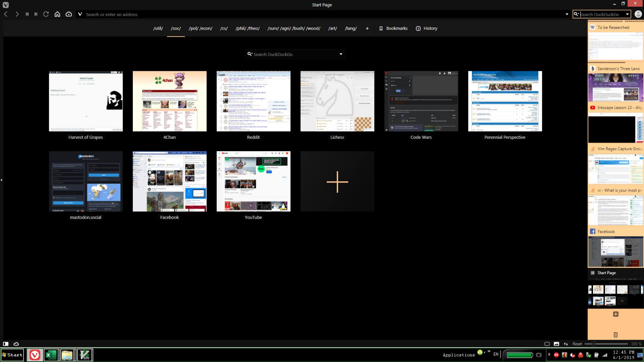
Task: Click the Fast Forward button
Action: coord(36,14)
